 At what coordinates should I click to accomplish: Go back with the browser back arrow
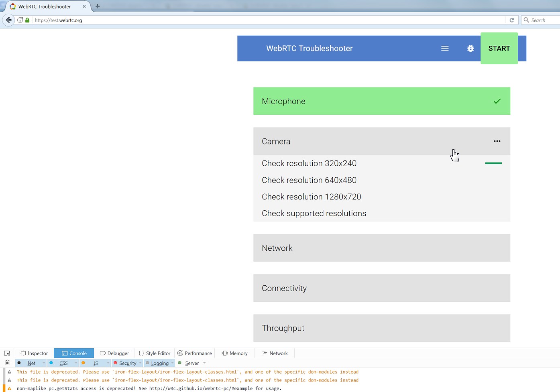[x=8, y=20]
